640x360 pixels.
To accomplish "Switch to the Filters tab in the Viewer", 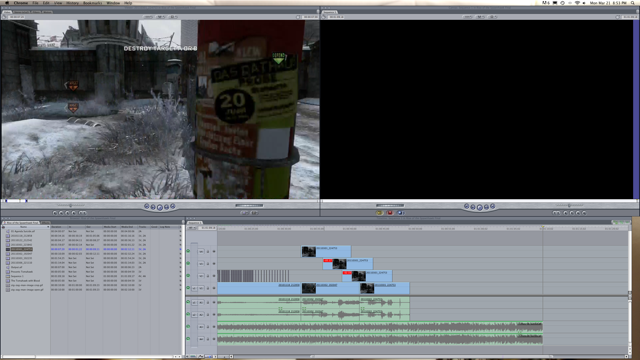I will pos(36,12).
